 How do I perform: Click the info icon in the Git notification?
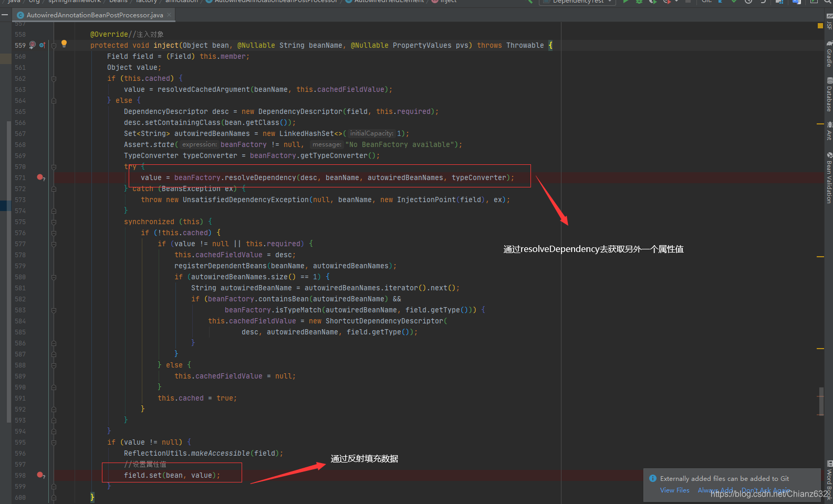point(653,478)
